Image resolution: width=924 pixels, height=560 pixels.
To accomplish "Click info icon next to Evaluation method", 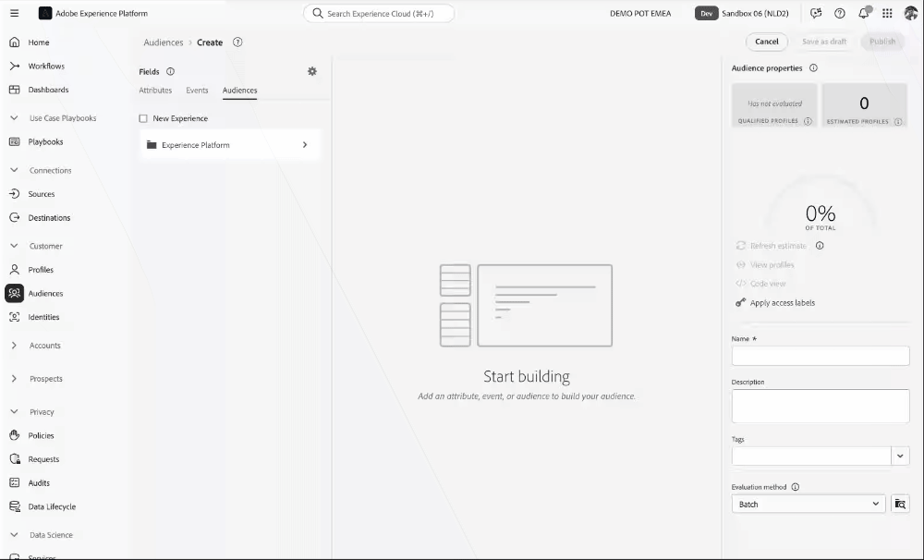I will coord(795,487).
